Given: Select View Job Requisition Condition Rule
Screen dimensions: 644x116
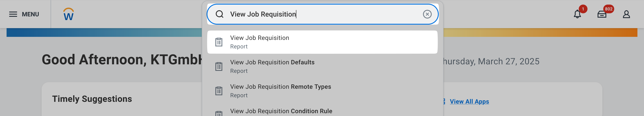Looking at the screenshot, I should [281, 111].
